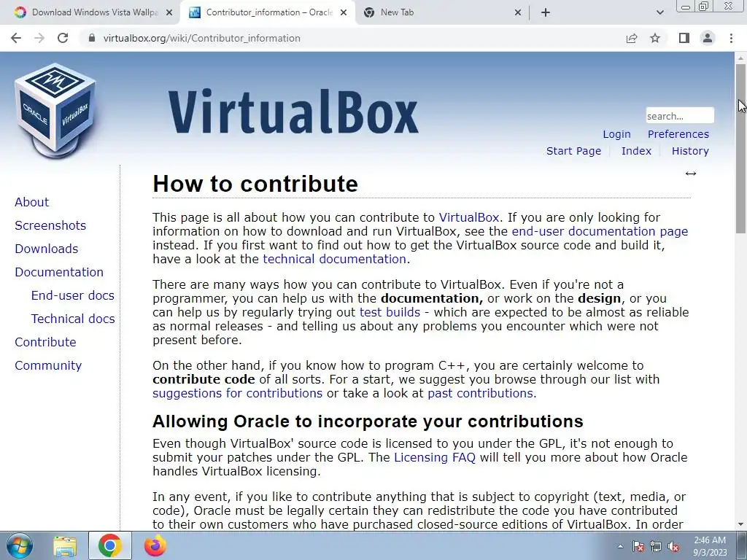Open Chrome three-dot menu

pyautogui.click(x=731, y=38)
